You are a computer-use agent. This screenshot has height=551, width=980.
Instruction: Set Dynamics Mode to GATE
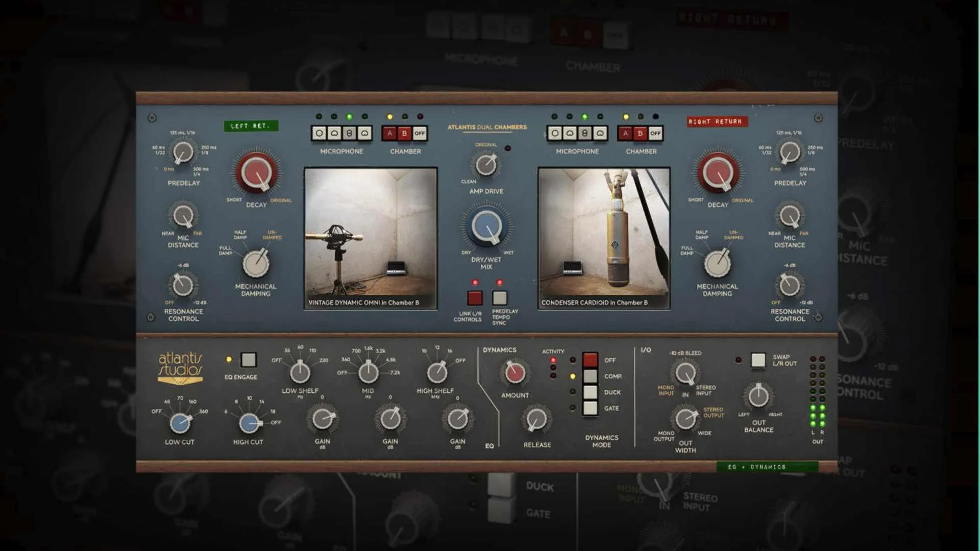click(x=591, y=408)
